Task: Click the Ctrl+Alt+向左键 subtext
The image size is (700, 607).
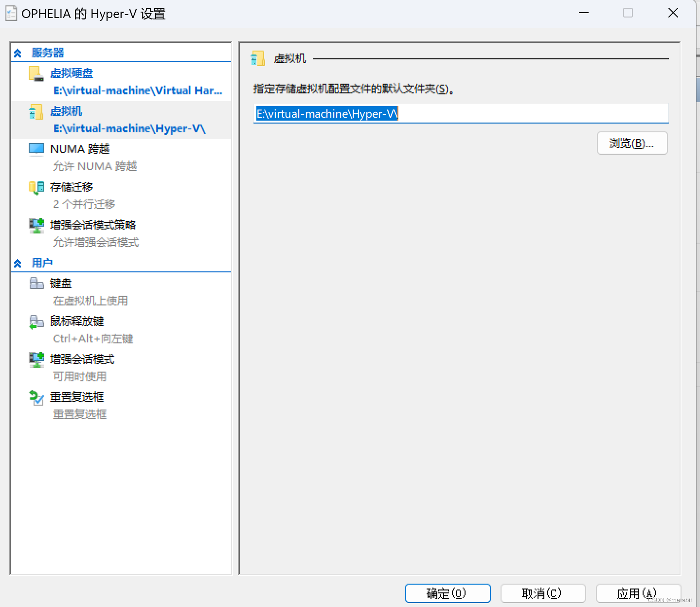Action: click(x=93, y=339)
